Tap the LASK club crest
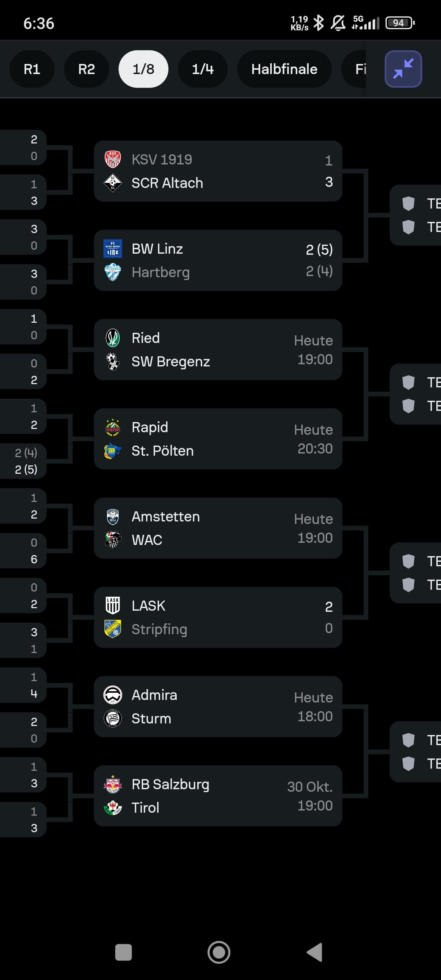Viewport: 441px width, 980px height. (113, 606)
